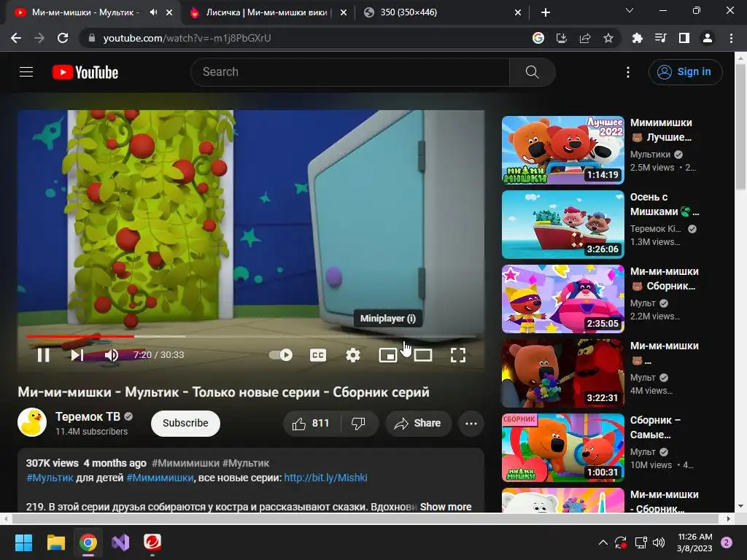Image resolution: width=747 pixels, height=560 pixels.
Task: Open more actions ellipsis under video
Action: [471, 423]
